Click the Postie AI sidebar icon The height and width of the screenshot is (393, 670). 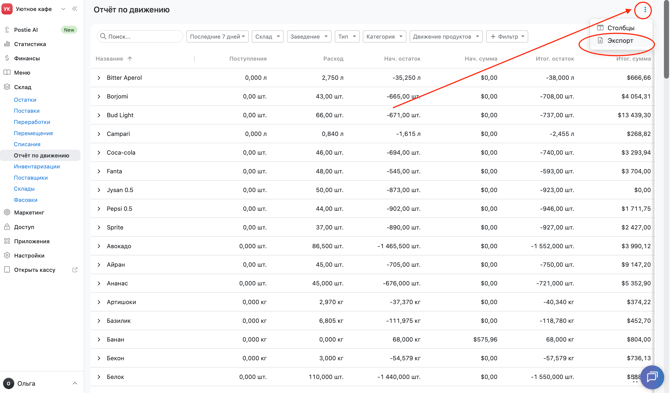(7, 30)
